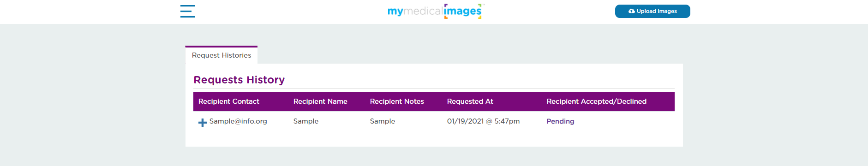The height and width of the screenshot is (166, 868).
Task: Click the Requests History heading
Action: (239, 80)
